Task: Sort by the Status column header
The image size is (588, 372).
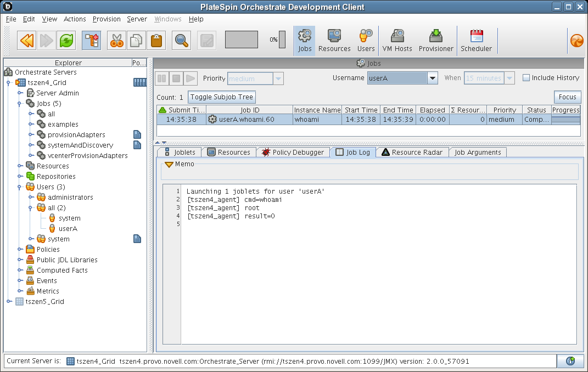Action: (536, 110)
